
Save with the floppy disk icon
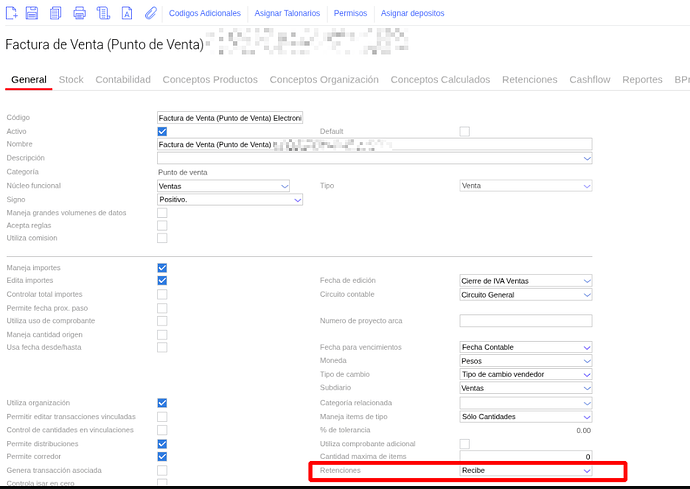pyautogui.click(x=32, y=13)
